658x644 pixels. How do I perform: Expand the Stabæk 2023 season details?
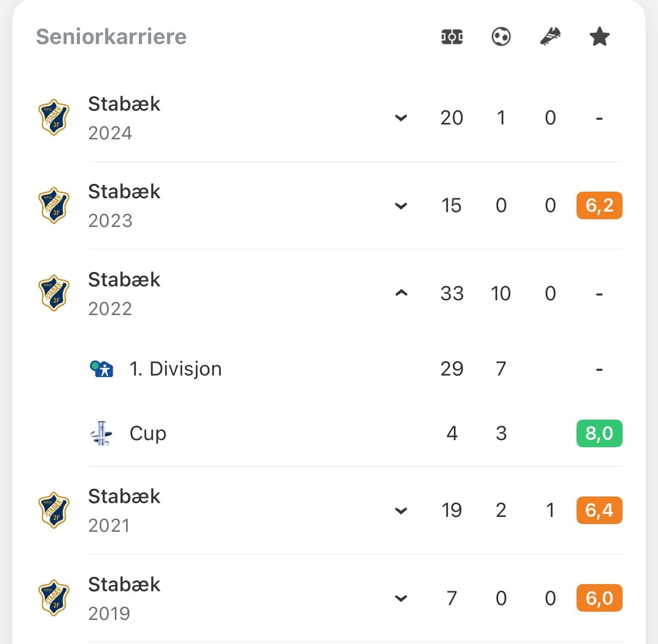pyautogui.click(x=401, y=206)
